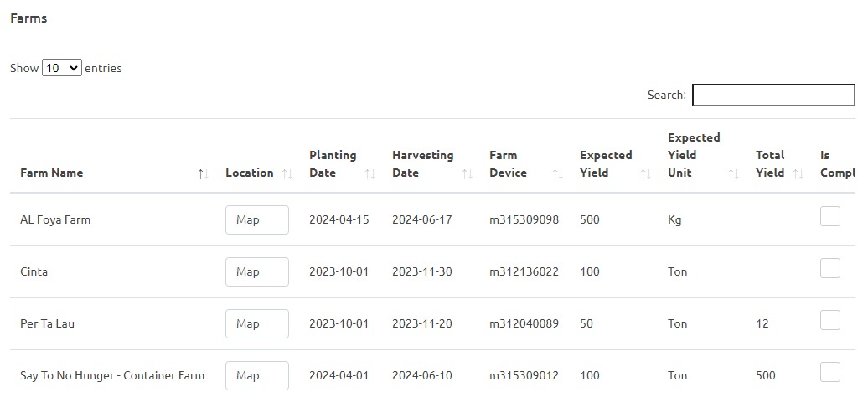Viewport: 868px width, 413px height.
Task: Click Harvesting Date sort arrows
Action: point(468,173)
